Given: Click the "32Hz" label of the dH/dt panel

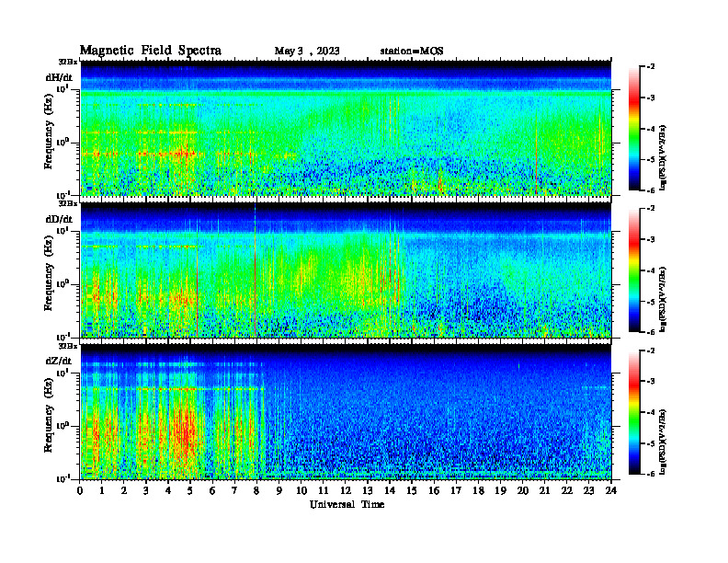Looking at the screenshot, I should (67, 62).
